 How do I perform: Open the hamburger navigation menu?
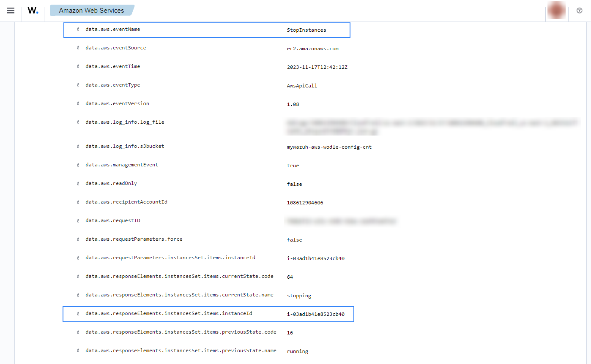coord(11,11)
